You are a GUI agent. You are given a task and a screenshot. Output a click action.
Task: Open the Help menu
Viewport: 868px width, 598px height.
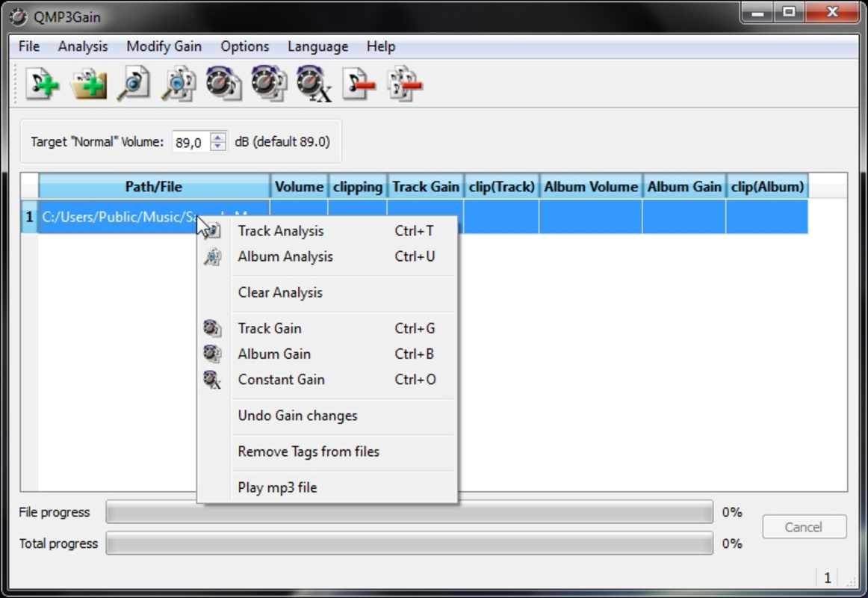pyautogui.click(x=381, y=46)
